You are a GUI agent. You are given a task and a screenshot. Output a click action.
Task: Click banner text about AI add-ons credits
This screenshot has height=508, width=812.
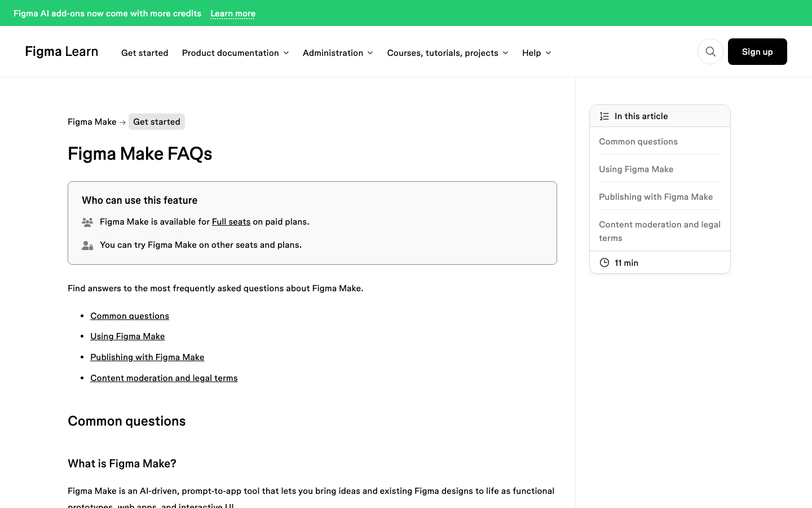[107, 13]
